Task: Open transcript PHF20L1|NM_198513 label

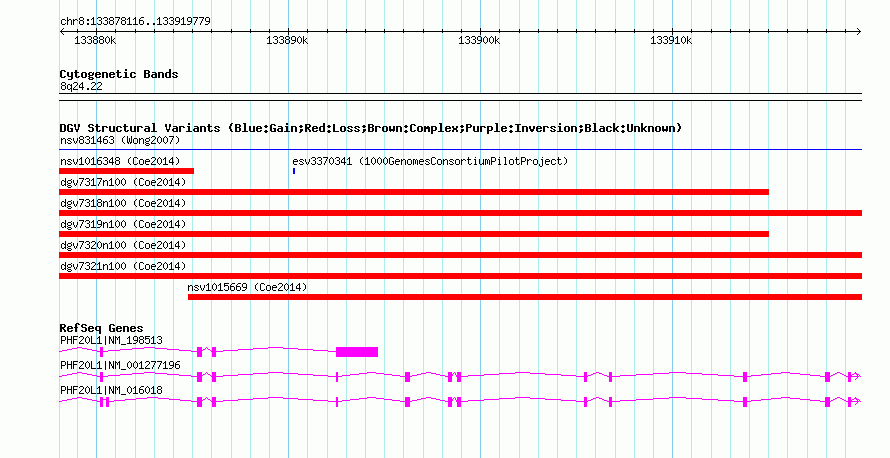Action: [x=111, y=341]
